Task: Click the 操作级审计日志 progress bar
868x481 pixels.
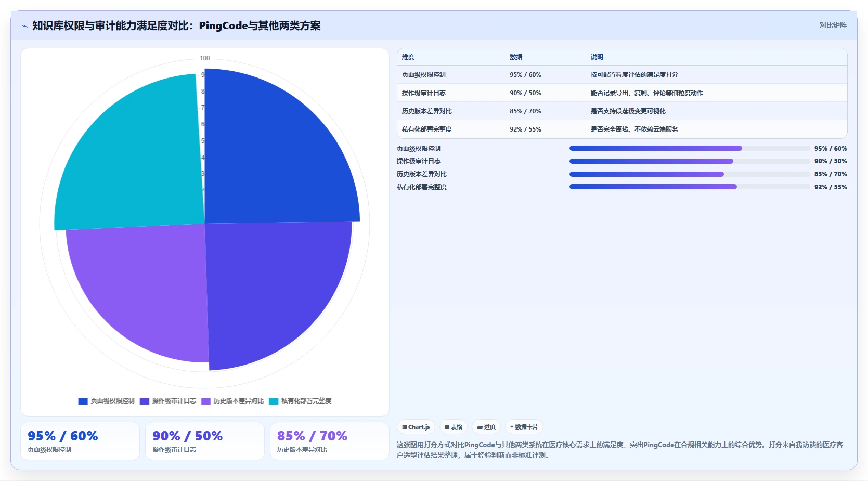Action: tap(690, 161)
